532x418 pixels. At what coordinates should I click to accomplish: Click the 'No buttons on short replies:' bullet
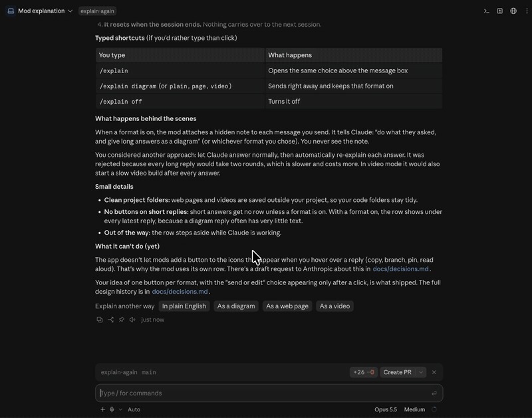(146, 212)
